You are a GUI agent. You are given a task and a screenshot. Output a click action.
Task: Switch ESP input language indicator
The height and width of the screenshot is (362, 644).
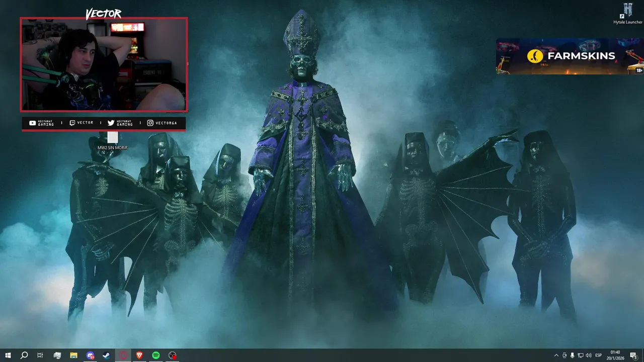598,355
